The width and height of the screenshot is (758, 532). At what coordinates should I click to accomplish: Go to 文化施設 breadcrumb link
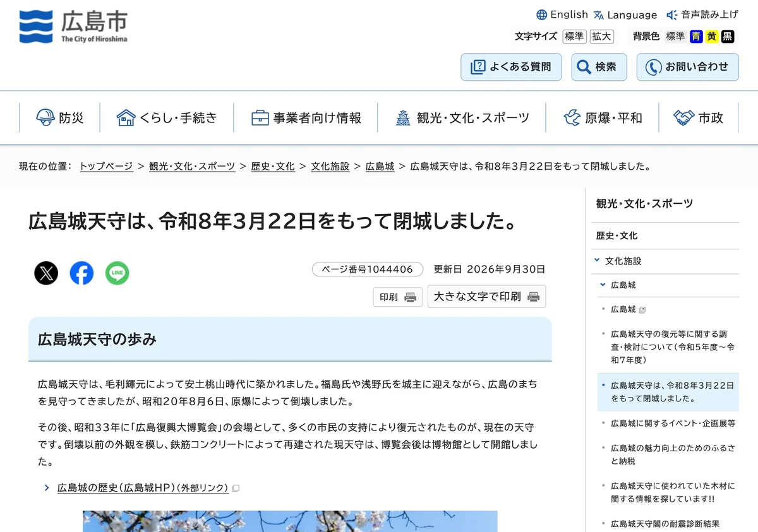tap(330, 167)
